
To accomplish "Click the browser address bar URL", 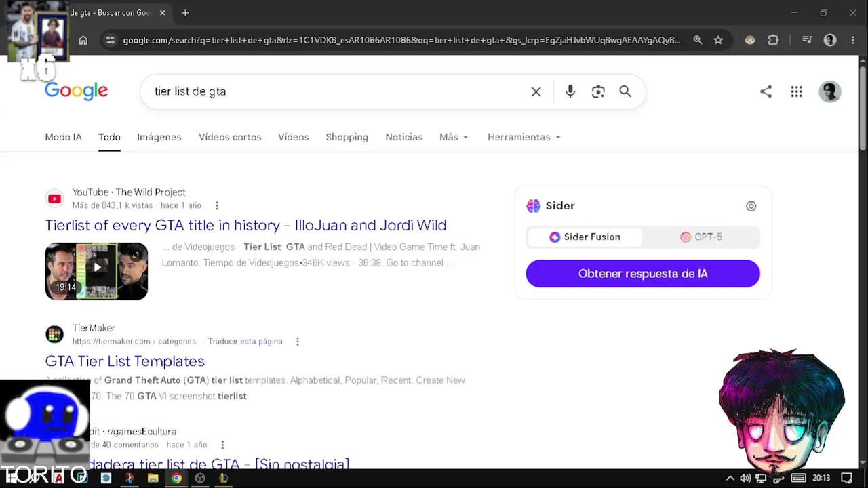I will tap(401, 40).
